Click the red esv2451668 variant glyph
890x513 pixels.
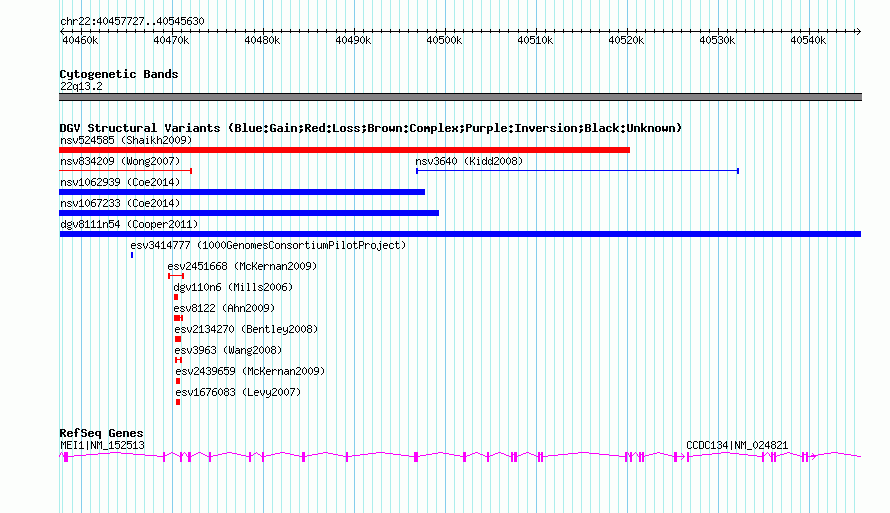tap(176, 276)
